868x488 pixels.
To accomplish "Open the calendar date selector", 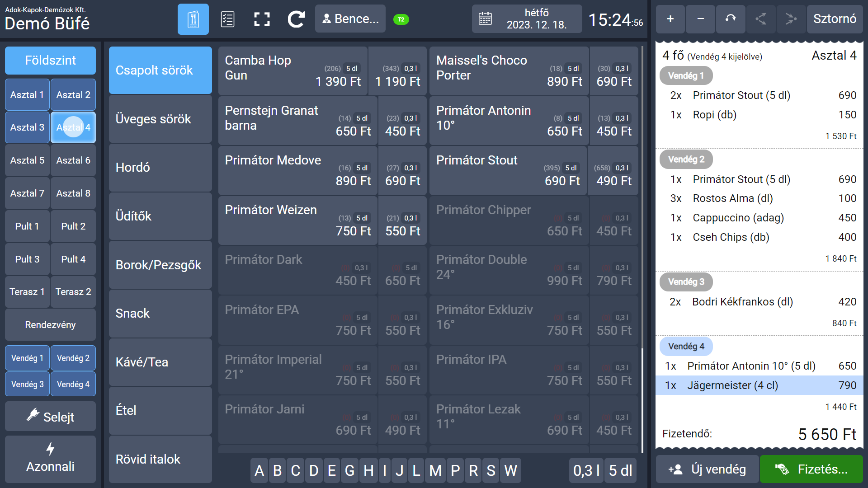I will tap(527, 19).
